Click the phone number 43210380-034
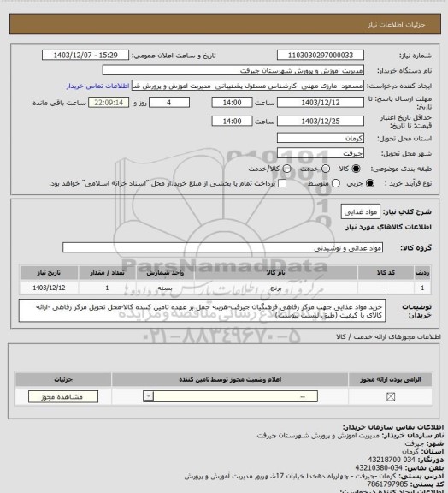The width and height of the screenshot is (448, 493). pos(379,468)
